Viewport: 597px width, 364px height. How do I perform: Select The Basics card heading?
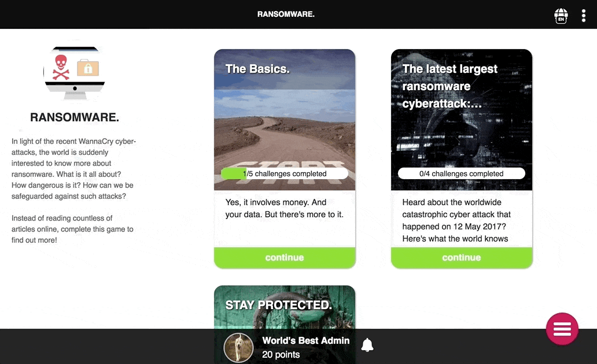pyautogui.click(x=257, y=69)
